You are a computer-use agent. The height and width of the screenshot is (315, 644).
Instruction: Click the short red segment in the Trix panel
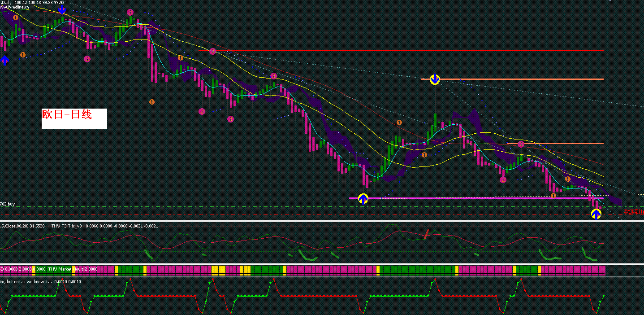pyautogui.click(x=426, y=233)
